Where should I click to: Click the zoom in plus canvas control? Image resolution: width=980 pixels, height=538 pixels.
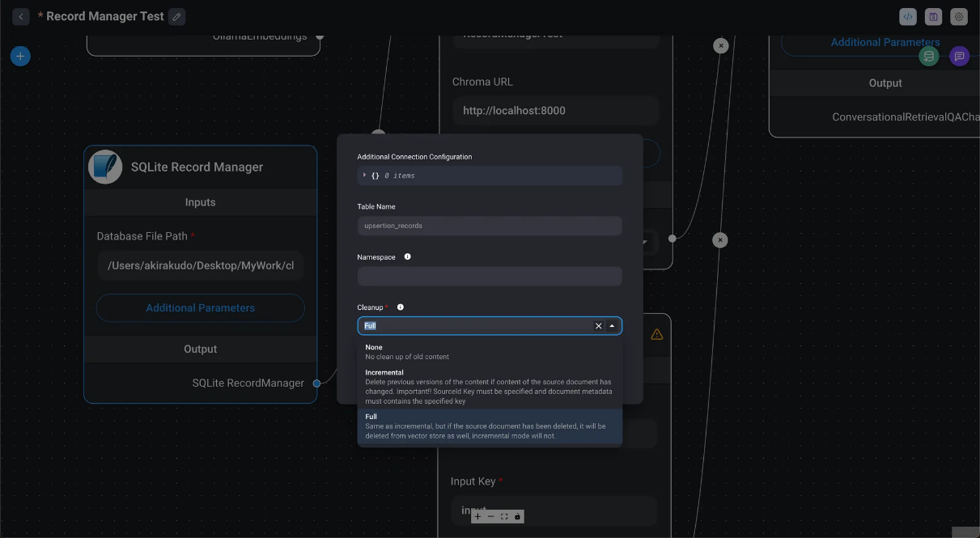point(477,516)
